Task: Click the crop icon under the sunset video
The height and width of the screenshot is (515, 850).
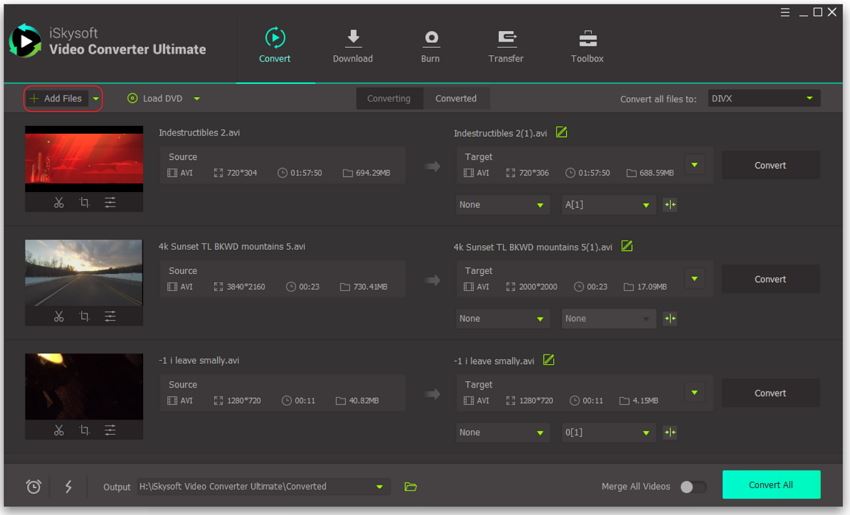Action: [84, 316]
